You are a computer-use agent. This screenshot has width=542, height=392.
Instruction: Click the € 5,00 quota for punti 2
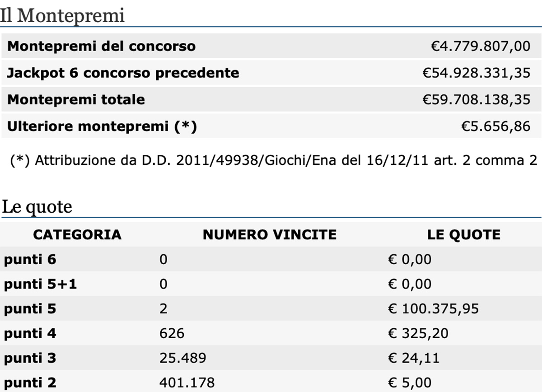pos(410,383)
